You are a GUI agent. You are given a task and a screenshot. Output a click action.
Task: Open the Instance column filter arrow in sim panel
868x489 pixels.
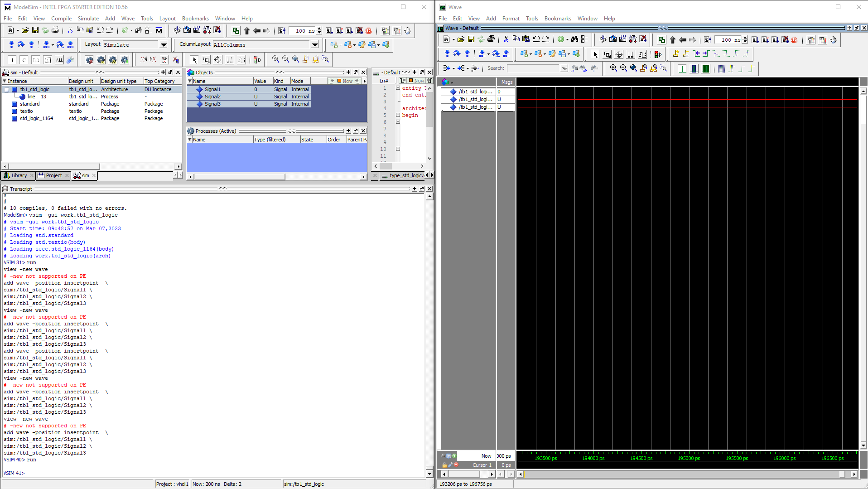point(5,81)
